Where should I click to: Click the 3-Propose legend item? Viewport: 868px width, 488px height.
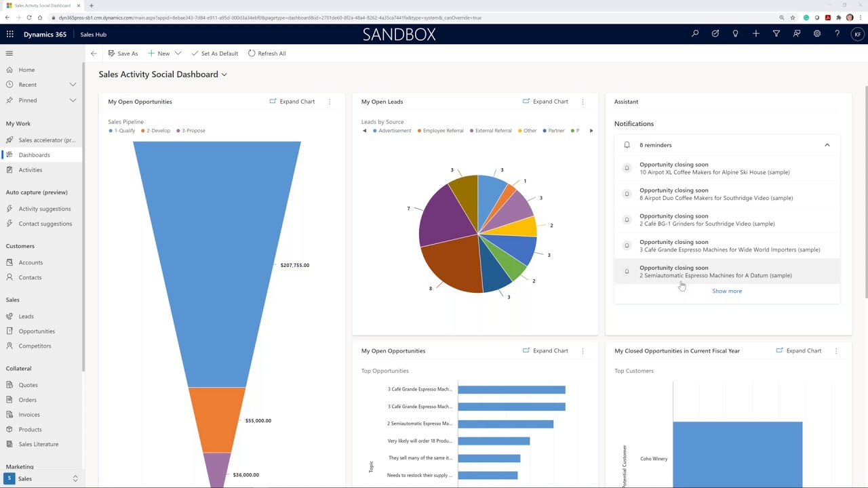[191, 131]
